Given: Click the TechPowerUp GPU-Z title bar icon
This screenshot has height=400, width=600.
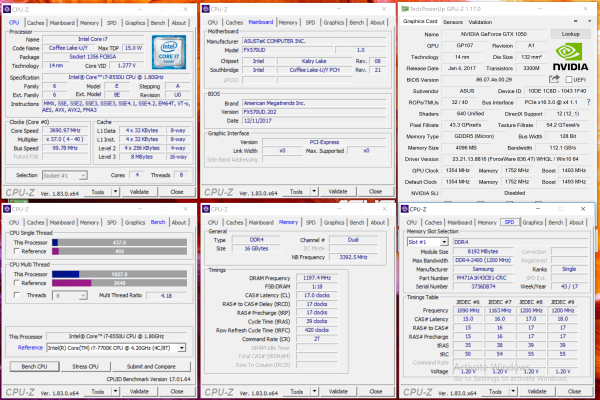Looking at the screenshot, I should point(405,9).
